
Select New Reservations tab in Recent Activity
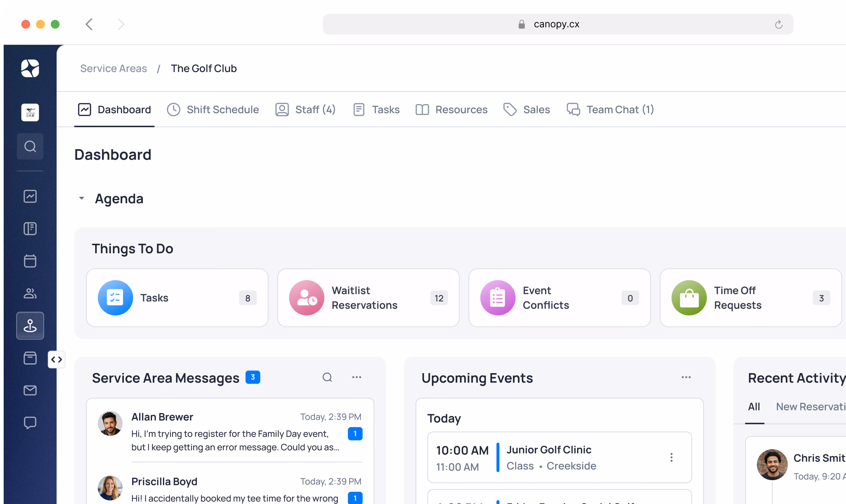tap(811, 407)
